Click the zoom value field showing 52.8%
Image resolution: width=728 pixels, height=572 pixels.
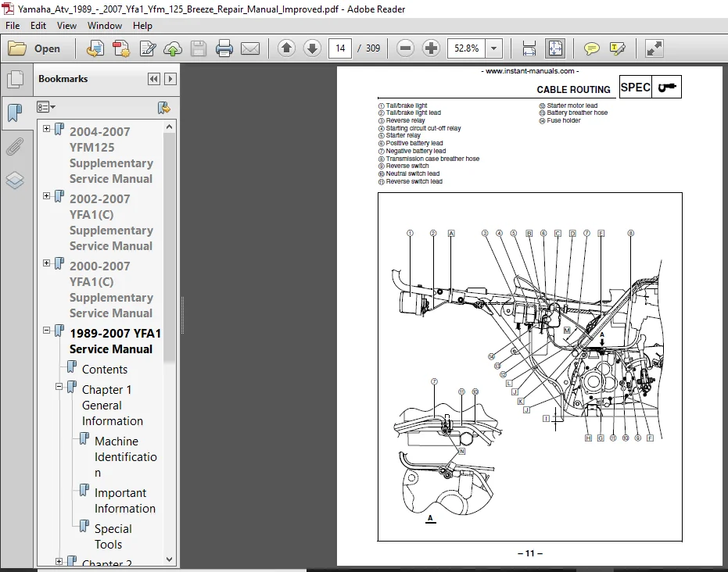click(466, 48)
